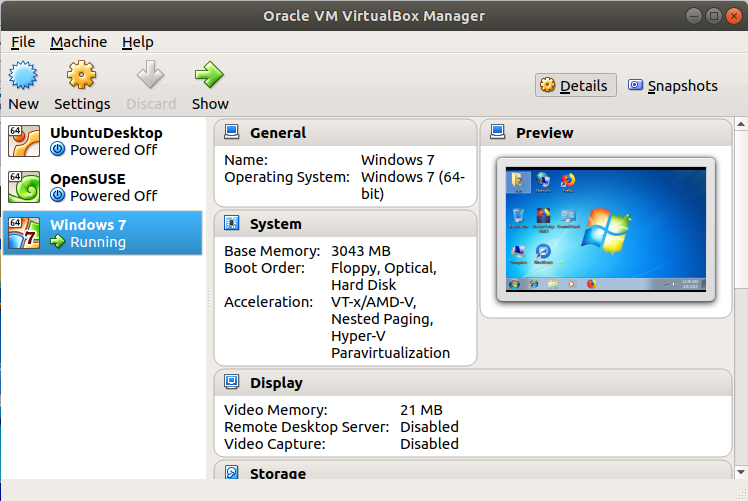Click the details scrollbar up arrow

coord(741,124)
